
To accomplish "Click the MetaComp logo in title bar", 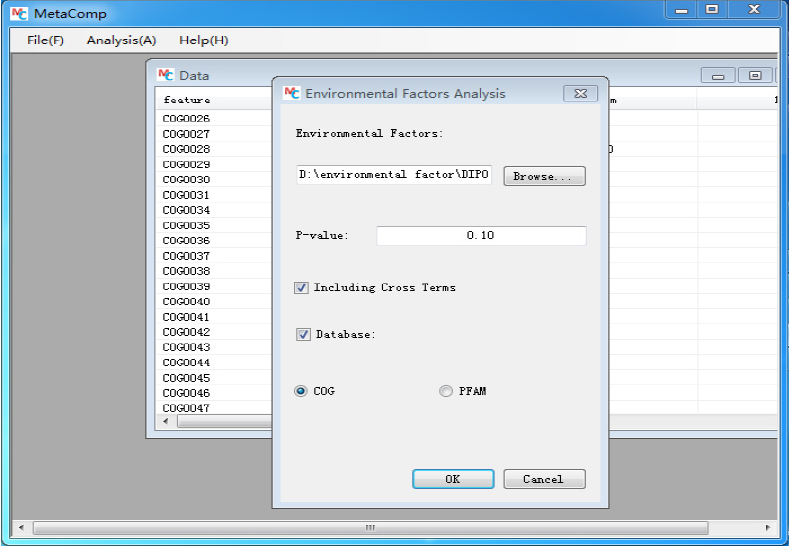I will [19, 13].
